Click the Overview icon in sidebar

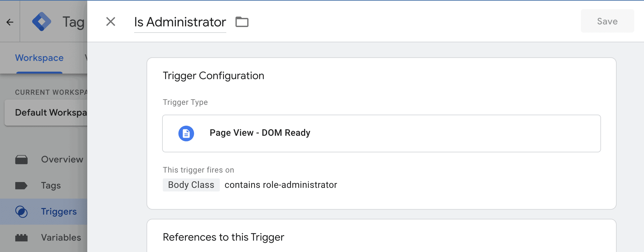coord(21,160)
